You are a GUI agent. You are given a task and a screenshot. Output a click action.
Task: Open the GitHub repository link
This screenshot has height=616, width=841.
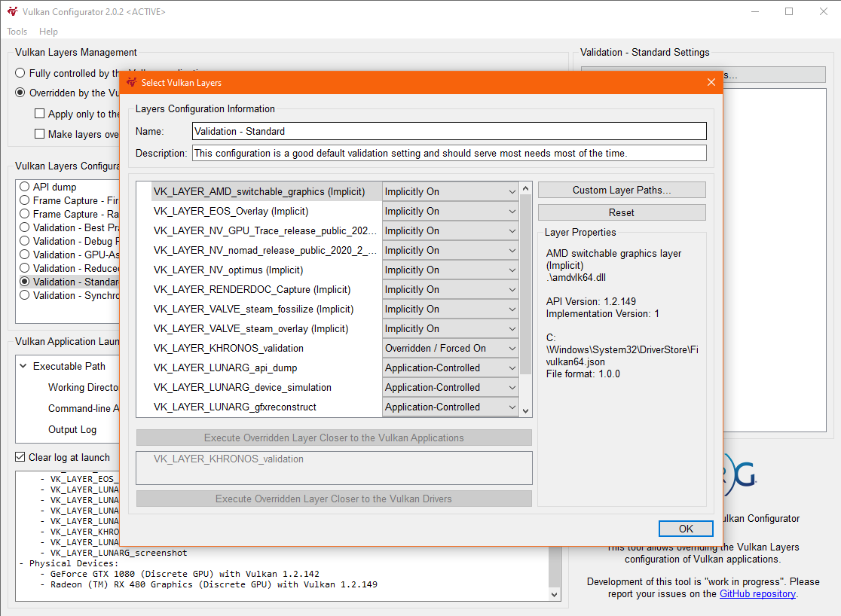point(757,593)
